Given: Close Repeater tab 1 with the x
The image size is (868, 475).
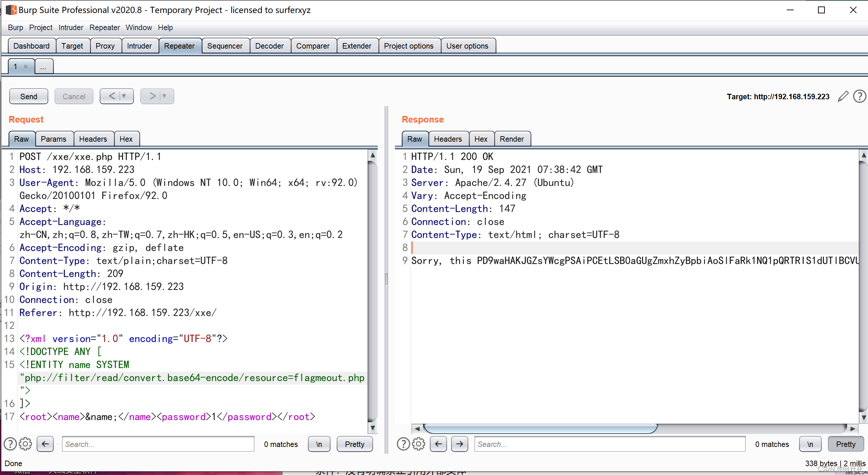Looking at the screenshot, I should [x=26, y=66].
